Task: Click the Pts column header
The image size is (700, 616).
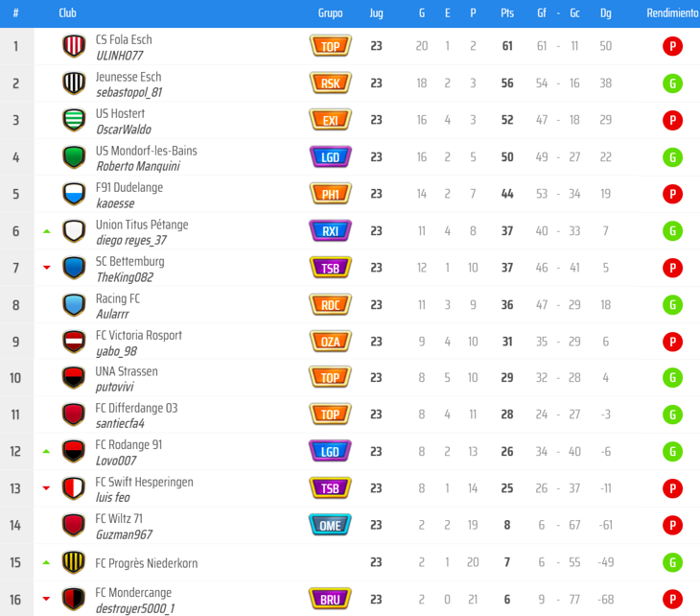Action: coord(507,13)
